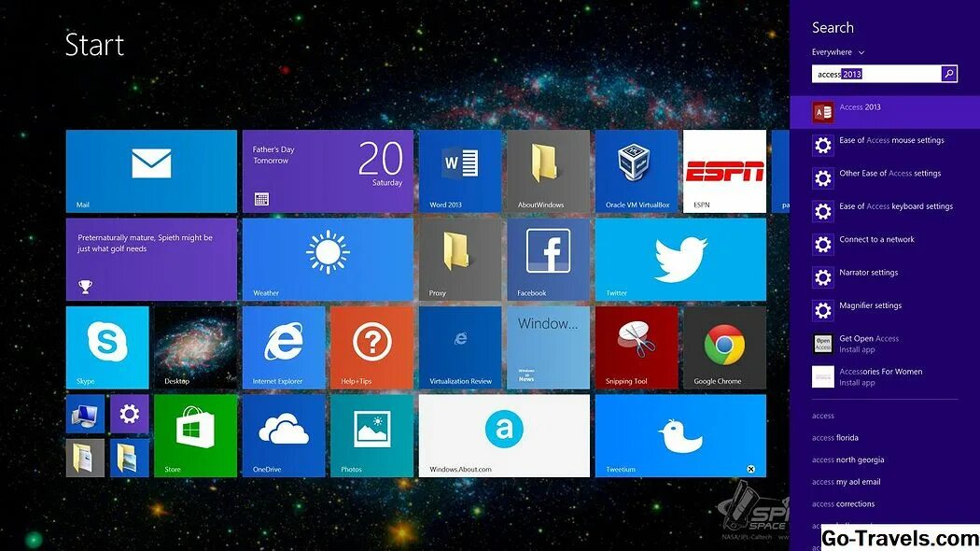The image size is (980, 551).
Task: Open the Windows News tile
Action: (x=548, y=347)
